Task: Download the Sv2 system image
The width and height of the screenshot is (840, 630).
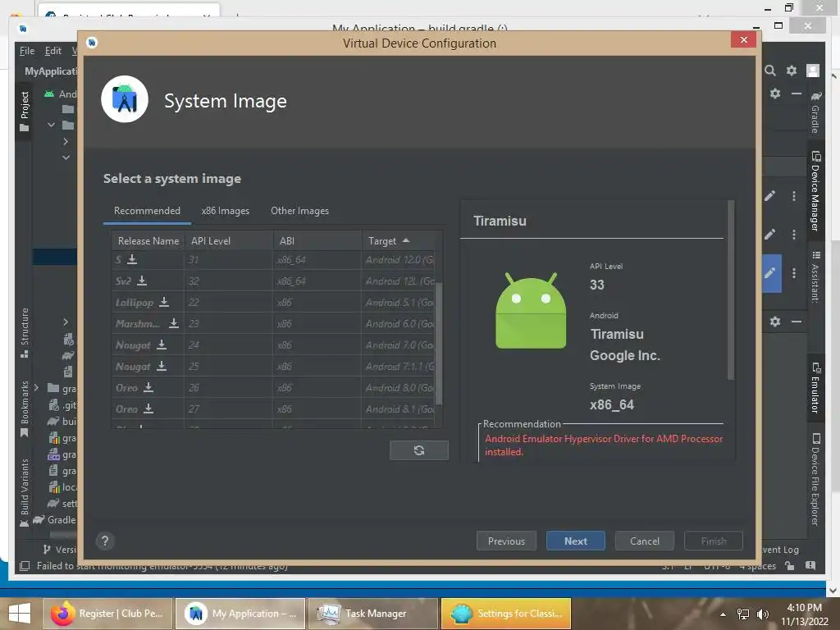Action: click(x=142, y=281)
